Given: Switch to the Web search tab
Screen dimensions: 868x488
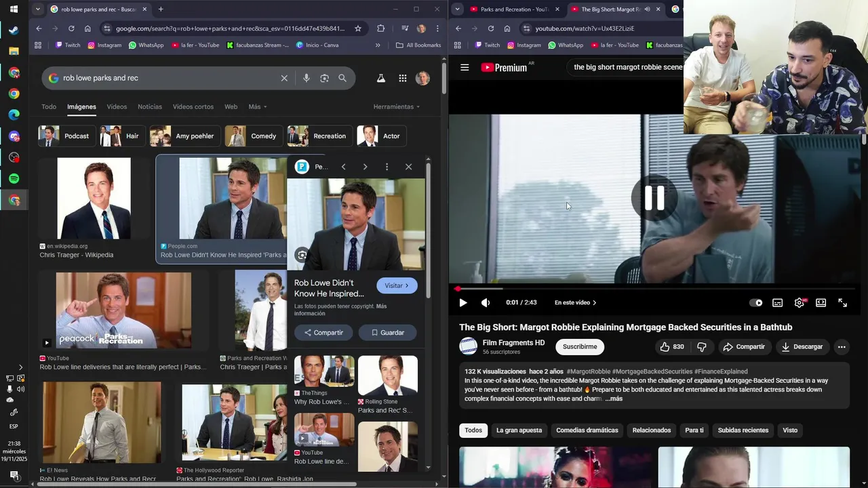Looking at the screenshot, I should coord(231,106).
